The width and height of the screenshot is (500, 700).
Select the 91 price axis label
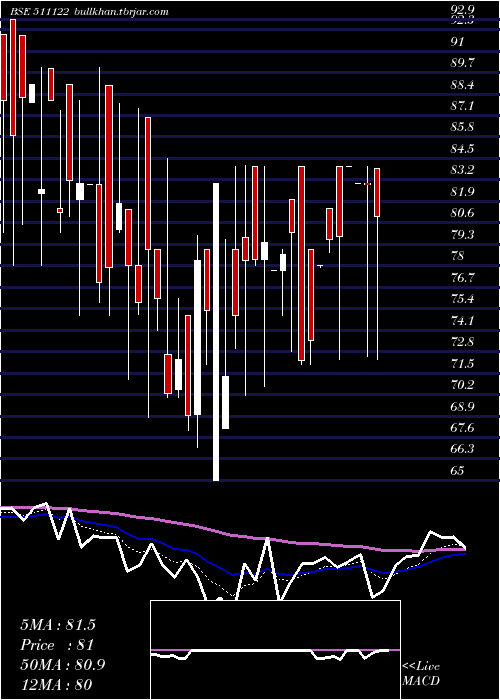point(458,42)
